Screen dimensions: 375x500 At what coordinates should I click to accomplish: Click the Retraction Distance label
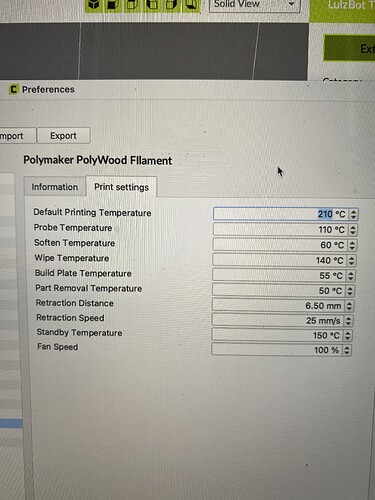[x=75, y=303]
